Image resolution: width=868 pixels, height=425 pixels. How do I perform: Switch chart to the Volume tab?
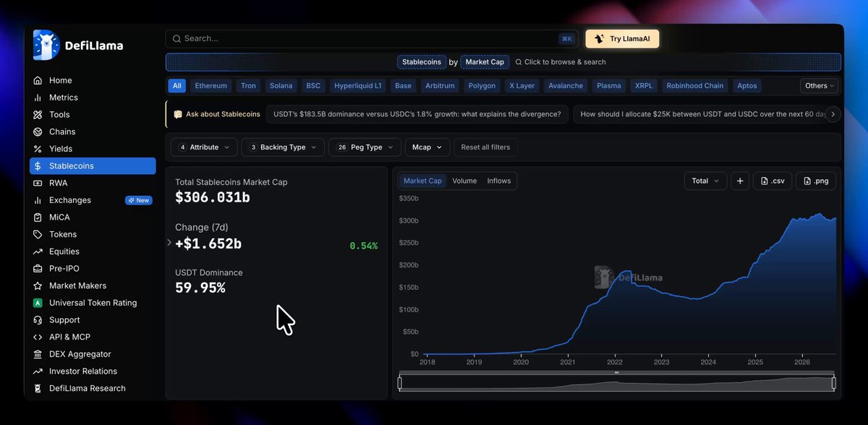(x=464, y=181)
